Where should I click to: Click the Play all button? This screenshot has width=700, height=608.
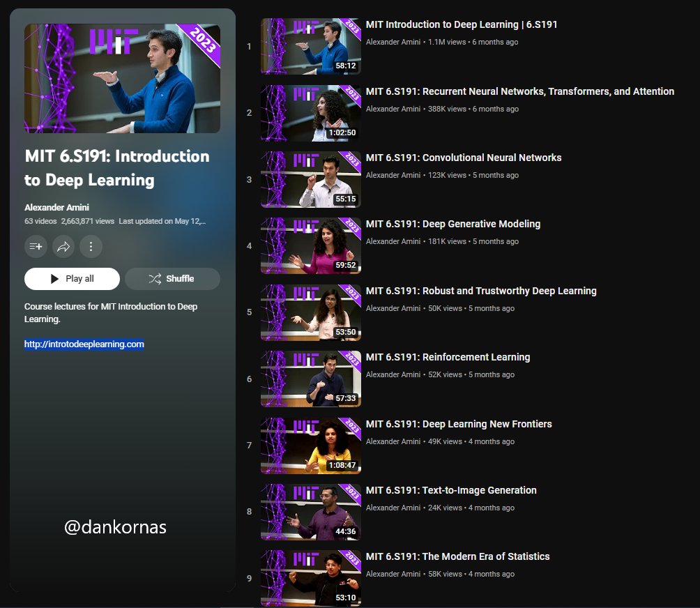tap(72, 279)
